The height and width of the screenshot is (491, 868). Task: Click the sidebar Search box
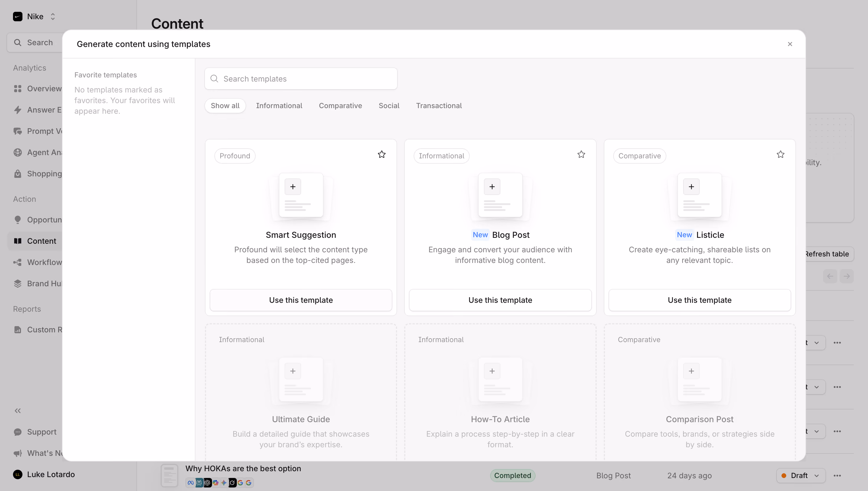pyautogui.click(x=35, y=43)
